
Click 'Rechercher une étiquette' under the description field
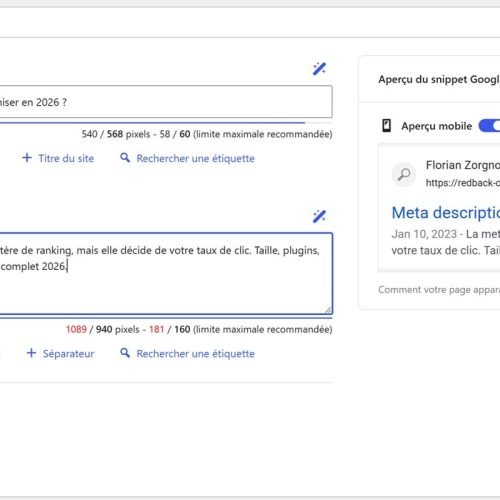click(187, 354)
